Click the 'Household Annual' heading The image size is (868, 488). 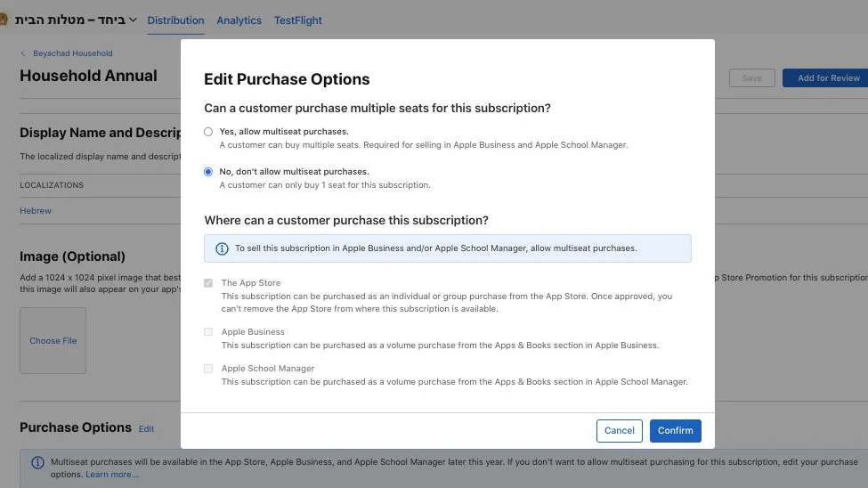coord(88,76)
